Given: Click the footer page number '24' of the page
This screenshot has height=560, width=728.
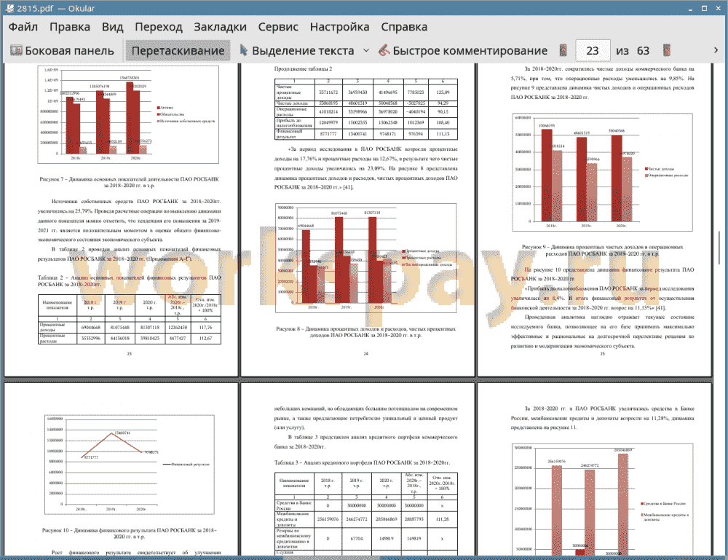Looking at the screenshot, I should coord(366,354).
